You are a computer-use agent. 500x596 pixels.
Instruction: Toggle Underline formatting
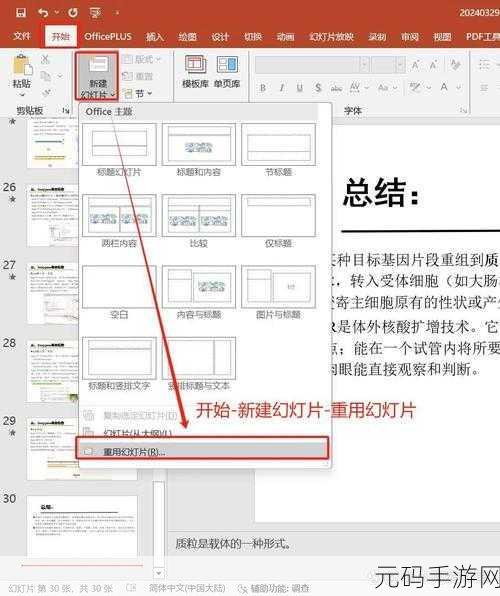coord(300,88)
